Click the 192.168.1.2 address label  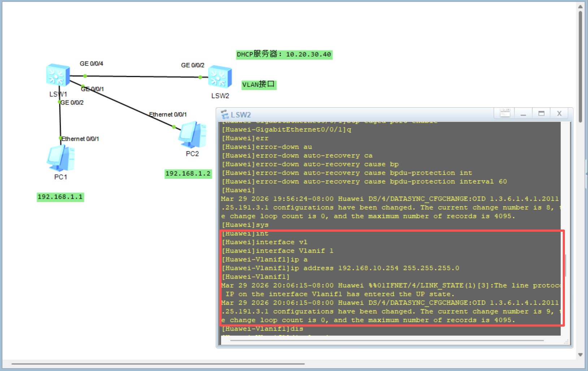[x=188, y=174]
